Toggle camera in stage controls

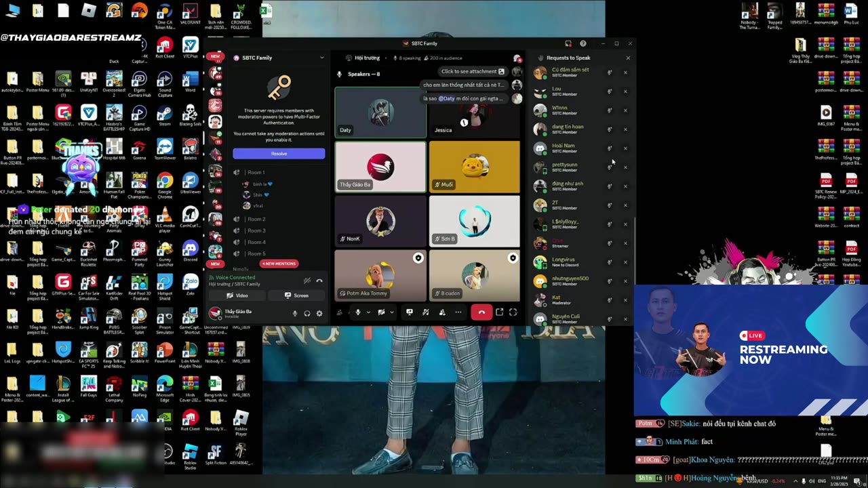point(381,312)
